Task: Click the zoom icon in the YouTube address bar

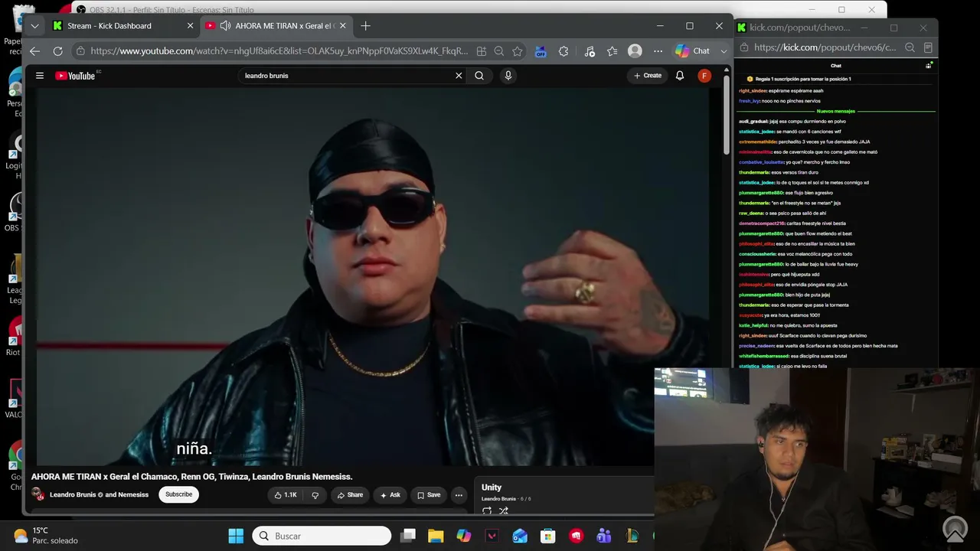Action: (x=499, y=51)
